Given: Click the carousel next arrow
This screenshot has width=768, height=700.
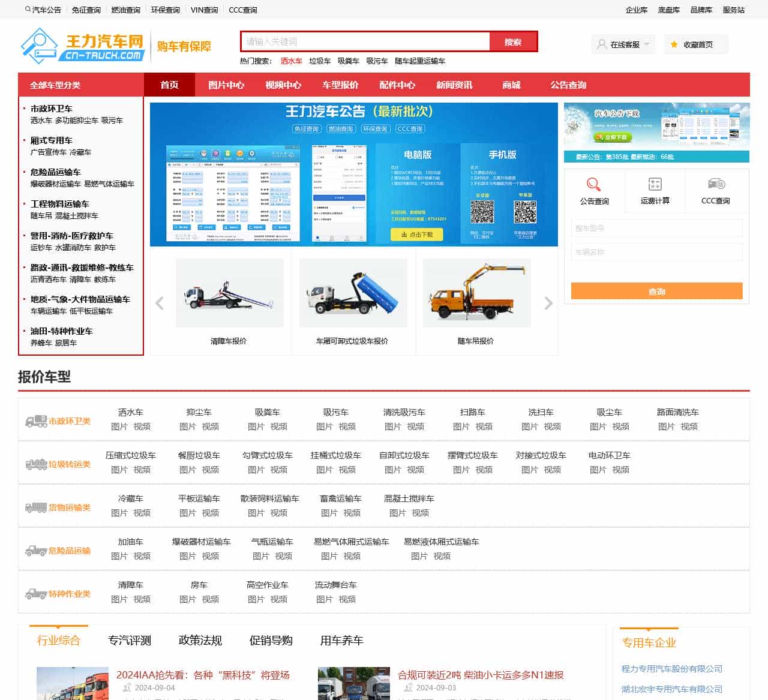Looking at the screenshot, I should pos(548,304).
